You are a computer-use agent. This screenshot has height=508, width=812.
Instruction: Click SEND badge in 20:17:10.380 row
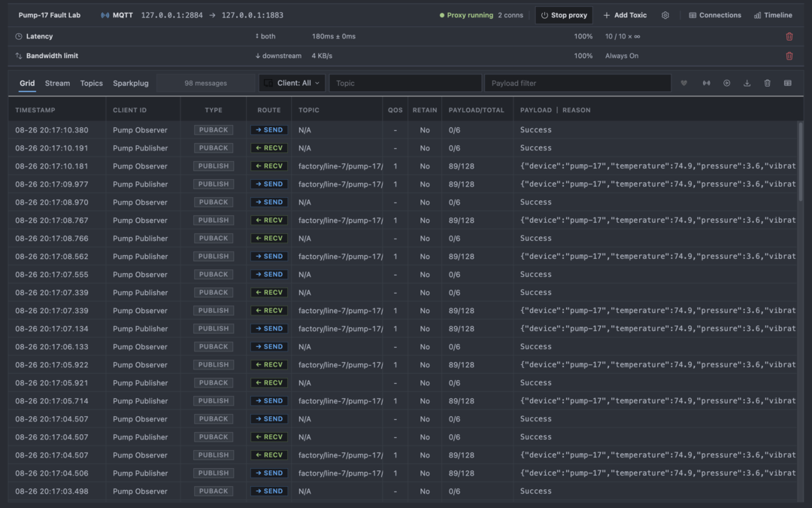[269, 130]
